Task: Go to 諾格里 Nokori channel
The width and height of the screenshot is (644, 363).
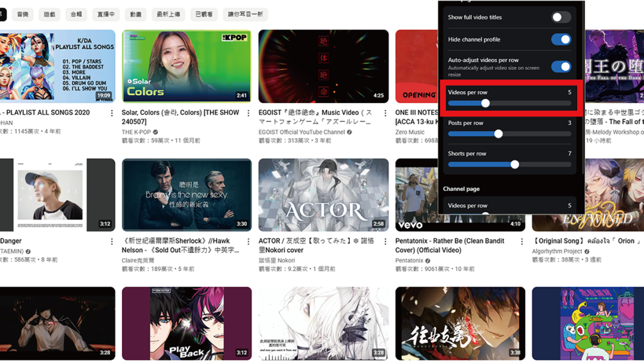Action: [x=277, y=260]
